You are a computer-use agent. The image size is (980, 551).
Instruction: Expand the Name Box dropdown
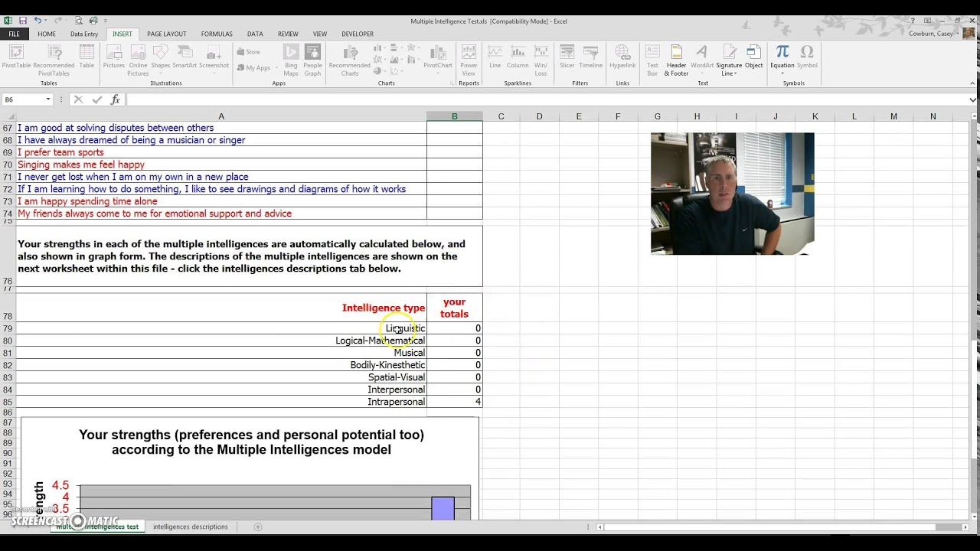[x=47, y=99]
